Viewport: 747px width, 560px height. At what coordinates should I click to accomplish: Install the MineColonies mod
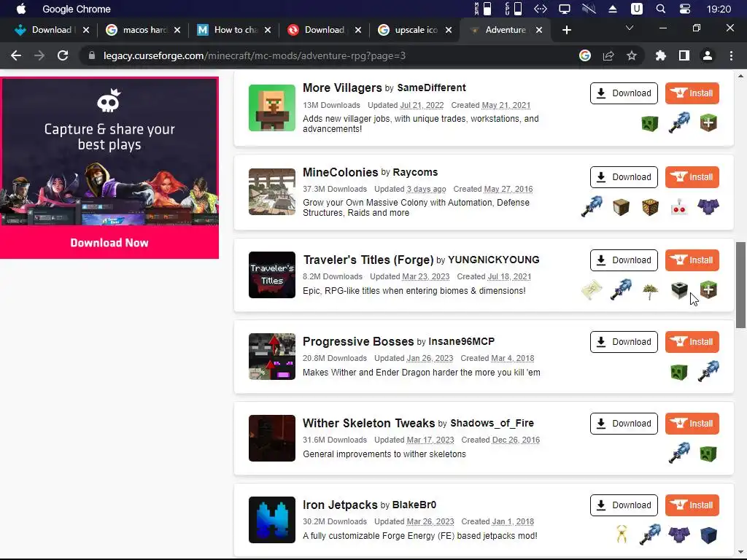[x=692, y=177]
